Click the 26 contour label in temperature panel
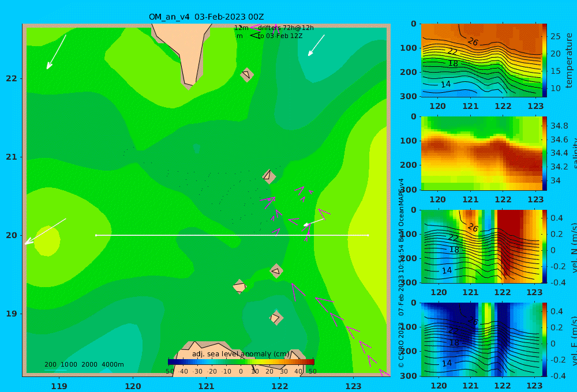577x392 pixels. 473,42
